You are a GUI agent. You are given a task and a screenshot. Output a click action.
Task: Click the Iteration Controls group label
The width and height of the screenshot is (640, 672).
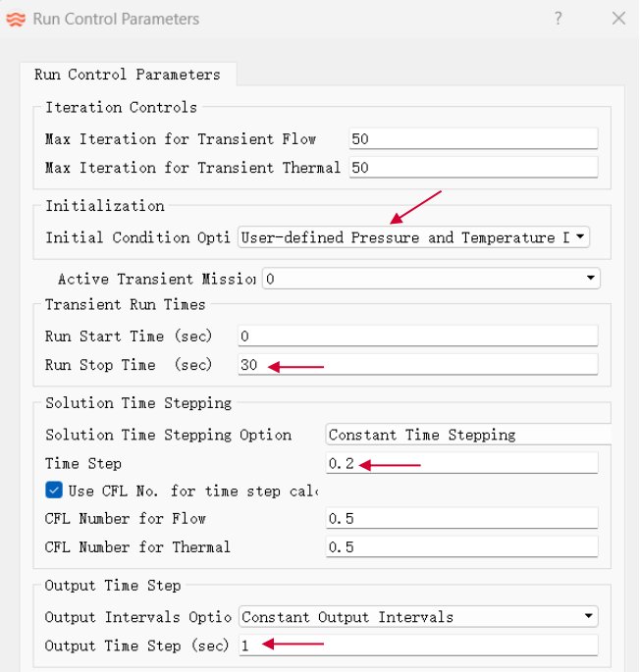click(121, 108)
